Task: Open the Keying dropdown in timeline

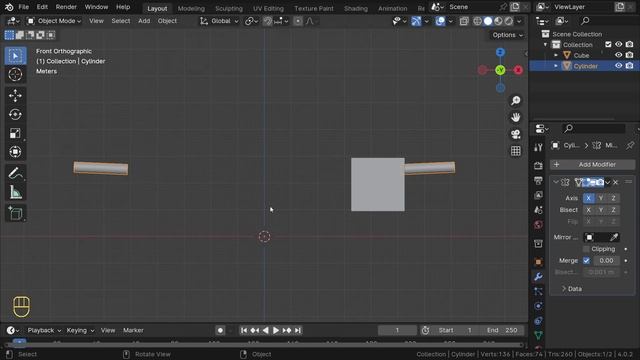Action: (80, 330)
